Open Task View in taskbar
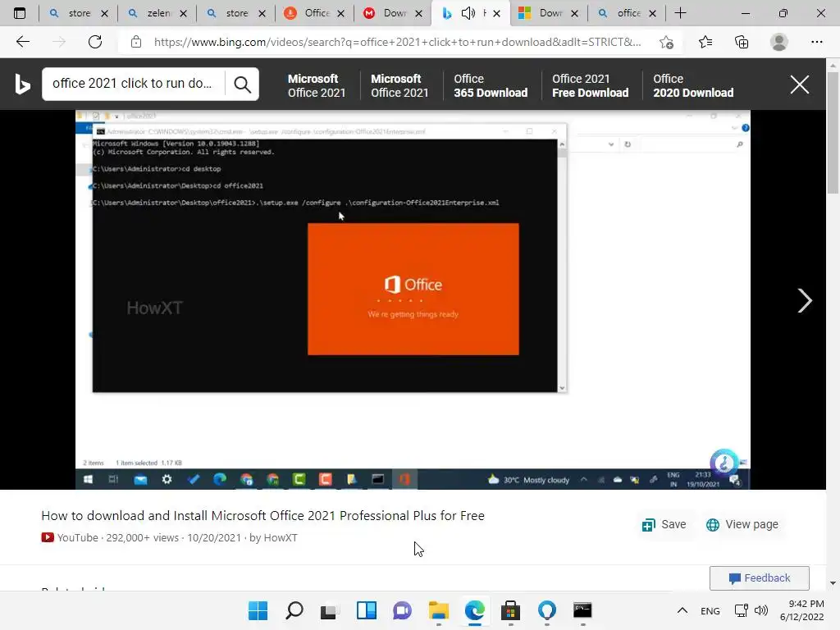Viewport: 840px width, 630px height. [330, 610]
